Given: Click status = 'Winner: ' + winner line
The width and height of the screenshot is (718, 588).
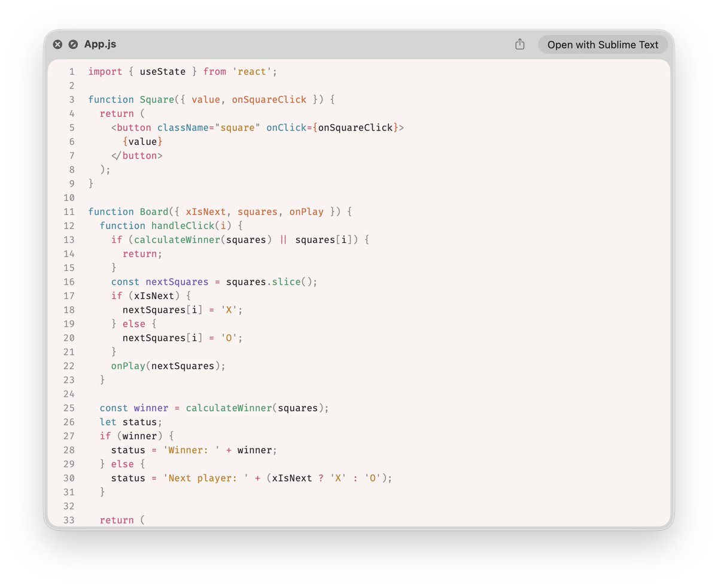Looking at the screenshot, I should pos(194,450).
